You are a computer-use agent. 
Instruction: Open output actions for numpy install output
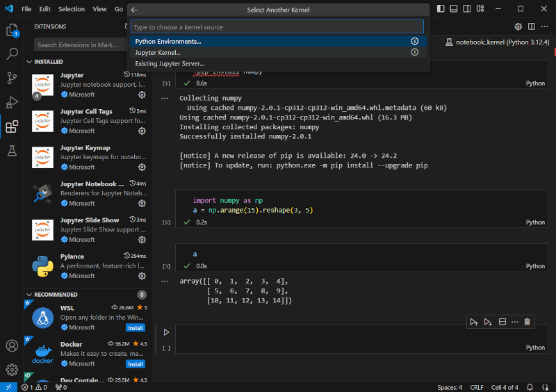point(165,98)
